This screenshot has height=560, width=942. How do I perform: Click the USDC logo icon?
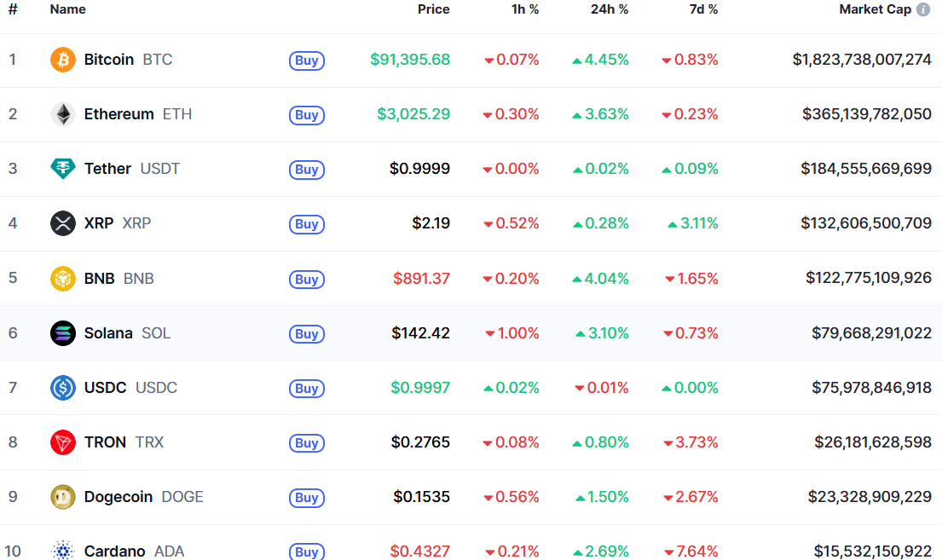(x=63, y=388)
